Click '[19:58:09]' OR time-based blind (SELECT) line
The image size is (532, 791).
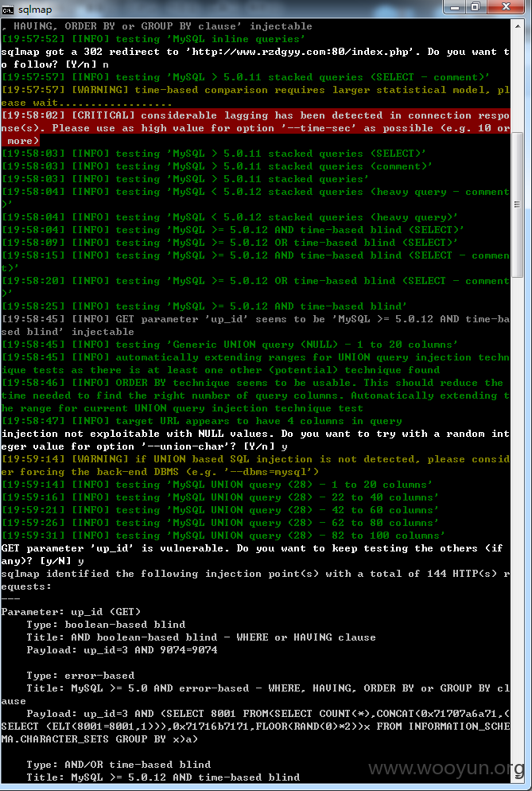tap(230, 243)
